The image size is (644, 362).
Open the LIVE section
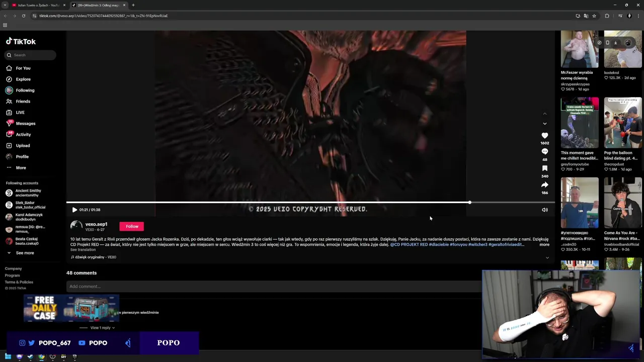[x=15, y=112]
